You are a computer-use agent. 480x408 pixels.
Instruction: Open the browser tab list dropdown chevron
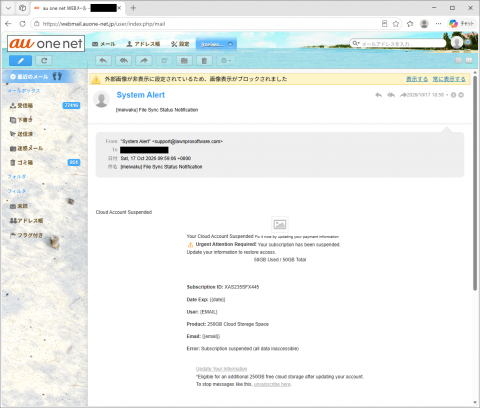coord(8,8)
